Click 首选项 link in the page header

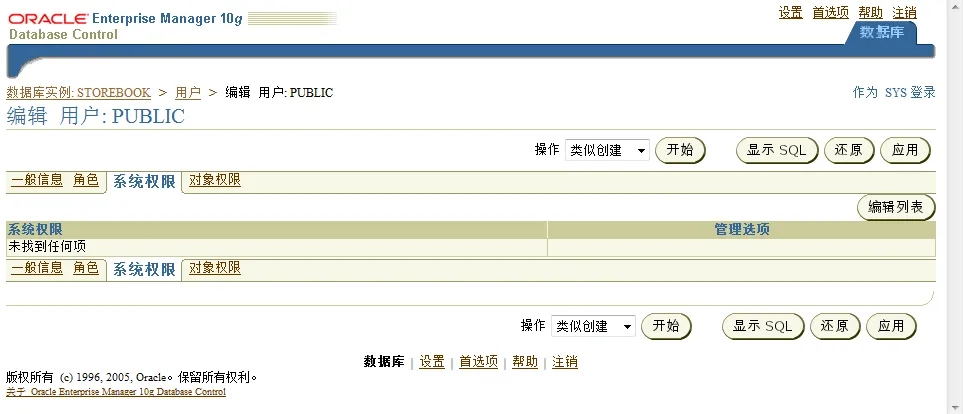(830, 12)
